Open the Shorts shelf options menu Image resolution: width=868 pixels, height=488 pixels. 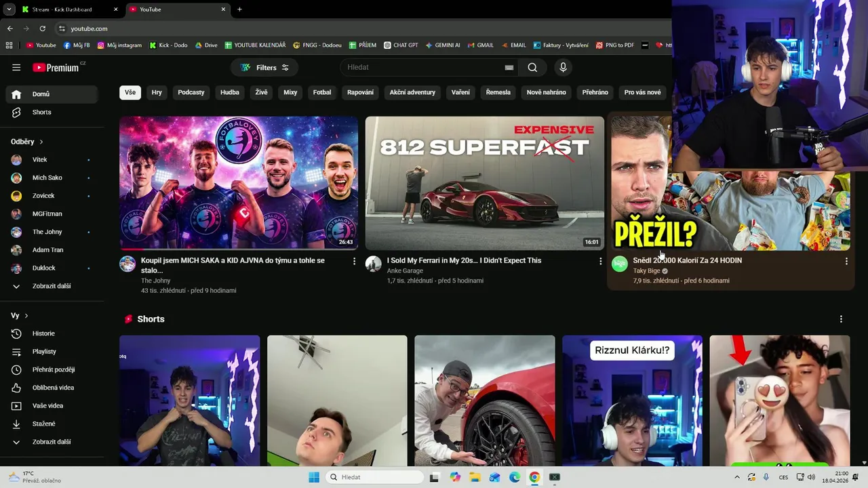841,319
